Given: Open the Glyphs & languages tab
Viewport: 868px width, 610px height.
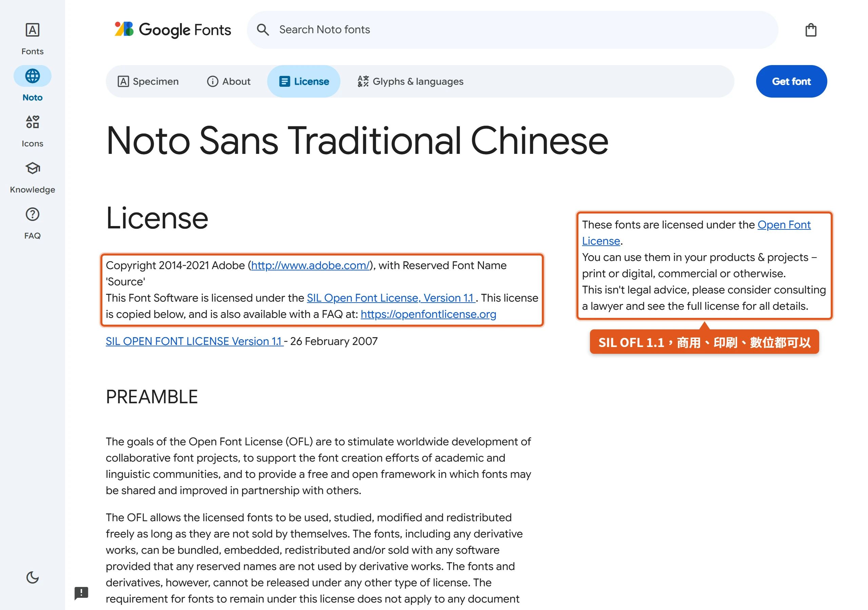Looking at the screenshot, I should 411,81.
